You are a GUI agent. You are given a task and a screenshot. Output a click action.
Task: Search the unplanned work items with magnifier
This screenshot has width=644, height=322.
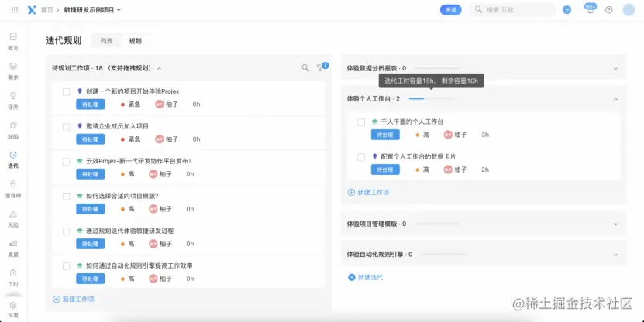(305, 67)
